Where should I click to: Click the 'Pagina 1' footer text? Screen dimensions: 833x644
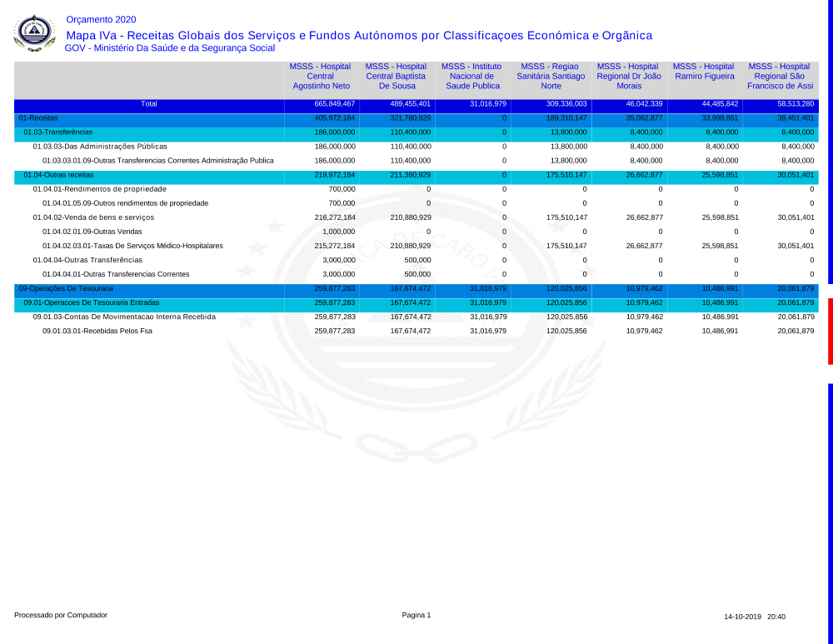(416, 616)
